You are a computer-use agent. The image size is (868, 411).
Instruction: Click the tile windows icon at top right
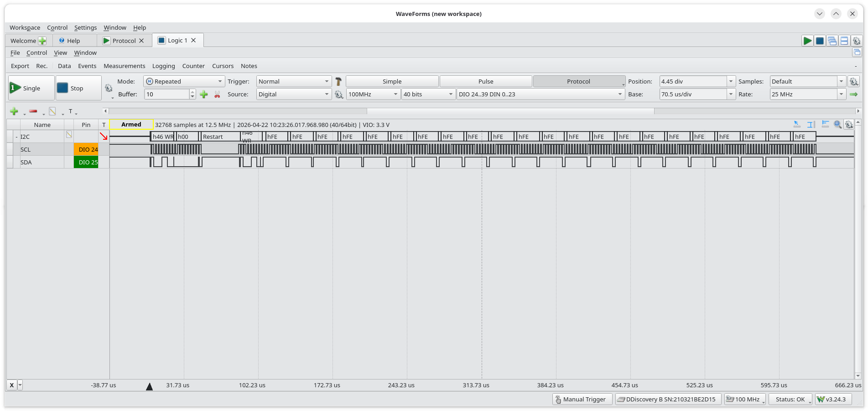[844, 41]
